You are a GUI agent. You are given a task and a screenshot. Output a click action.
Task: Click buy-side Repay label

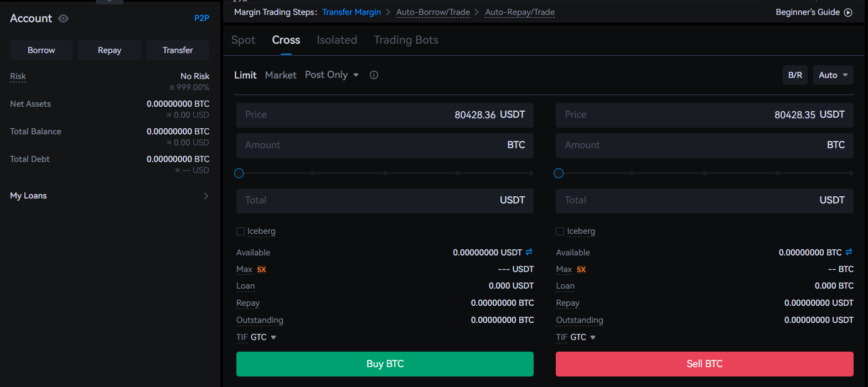point(248,303)
